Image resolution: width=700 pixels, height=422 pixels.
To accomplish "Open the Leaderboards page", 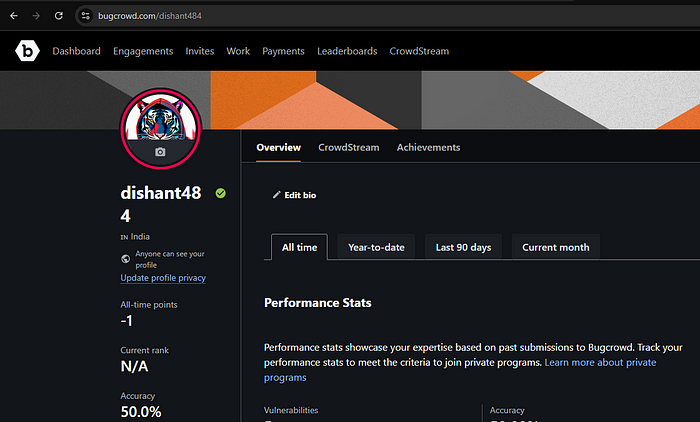I will click(347, 51).
